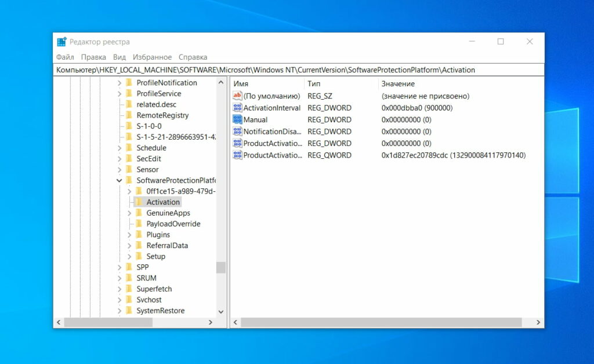Open the Файл menu
Screen dimensions: 594x364
(x=65, y=57)
